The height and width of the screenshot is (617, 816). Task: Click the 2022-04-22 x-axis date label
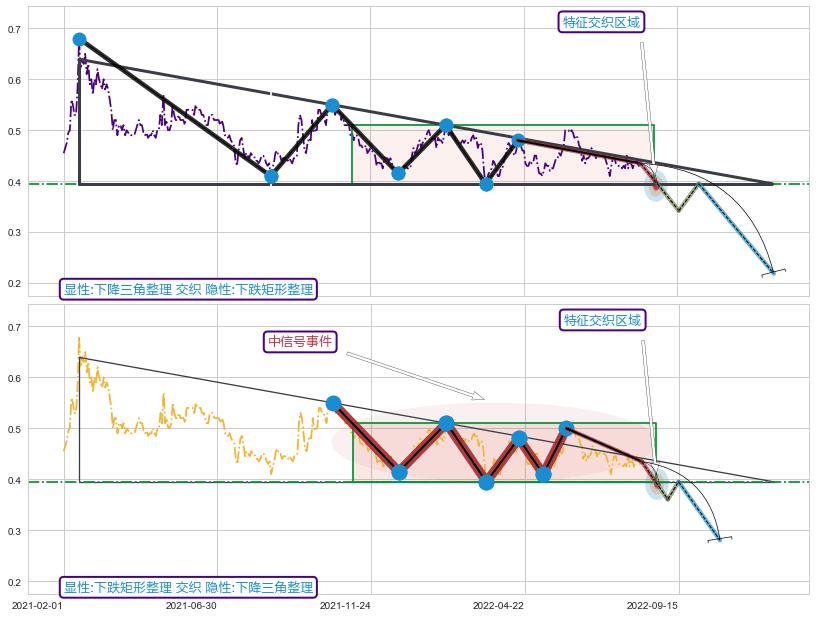tap(498, 605)
